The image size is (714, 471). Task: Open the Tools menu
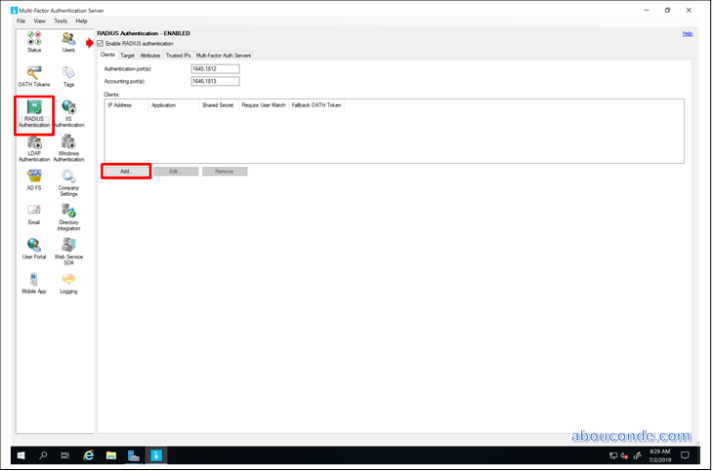60,20
